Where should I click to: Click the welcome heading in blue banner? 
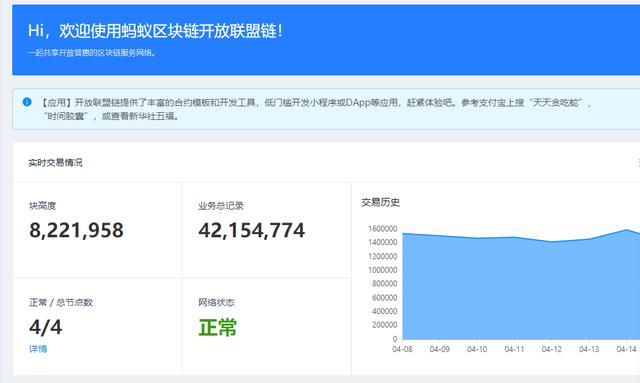[155, 31]
